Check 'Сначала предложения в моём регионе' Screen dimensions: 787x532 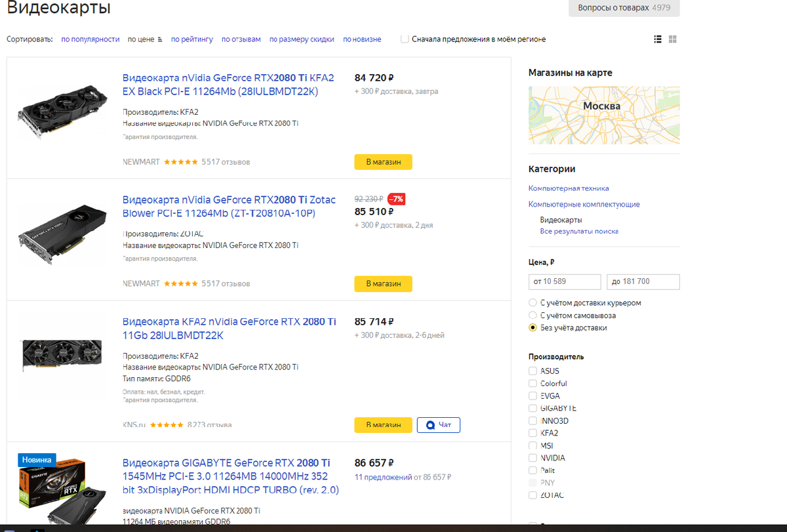(x=405, y=39)
